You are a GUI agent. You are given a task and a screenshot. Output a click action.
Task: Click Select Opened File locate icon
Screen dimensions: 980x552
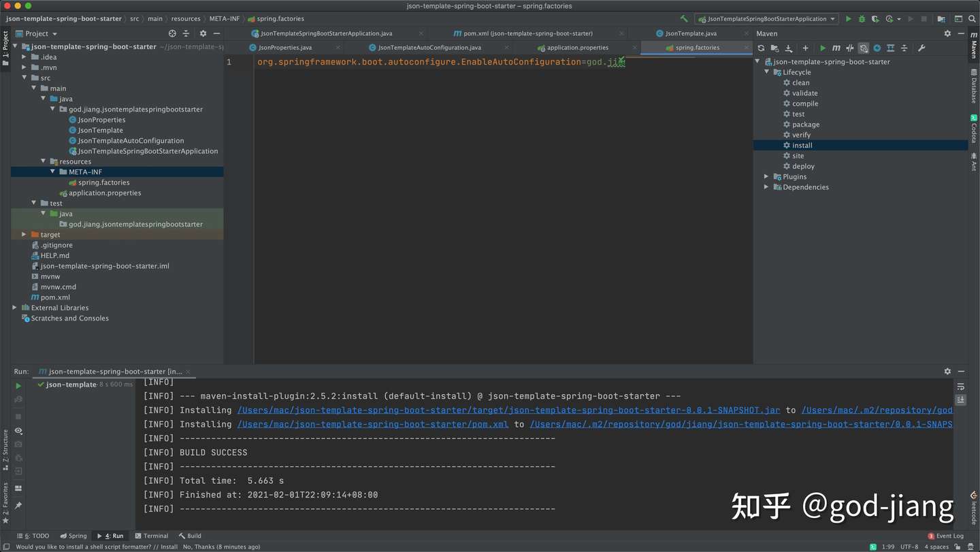[x=172, y=33]
